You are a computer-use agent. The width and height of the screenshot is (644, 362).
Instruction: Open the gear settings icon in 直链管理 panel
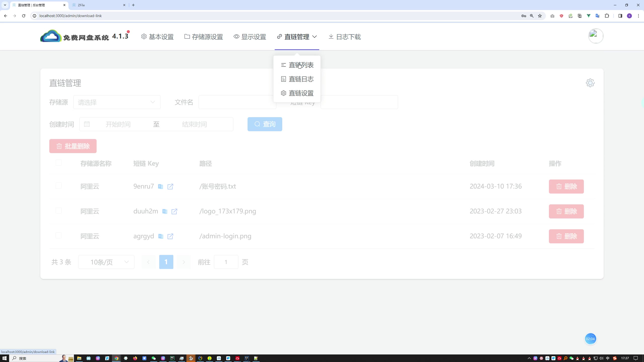click(590, 83)
